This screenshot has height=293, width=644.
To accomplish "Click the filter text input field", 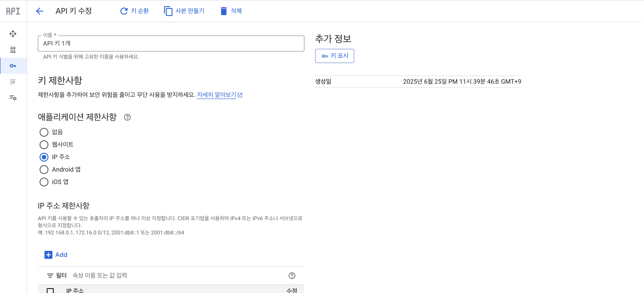I will point(178,275).
